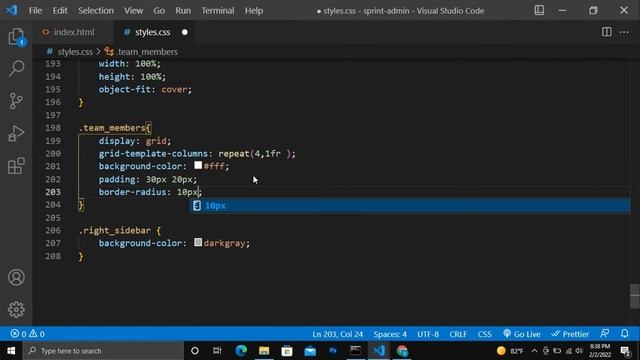The width and height of the screenshot is (640, 360).
Task: Open the Edit menu
Action: pyautogui.click(x=60, y=11)
